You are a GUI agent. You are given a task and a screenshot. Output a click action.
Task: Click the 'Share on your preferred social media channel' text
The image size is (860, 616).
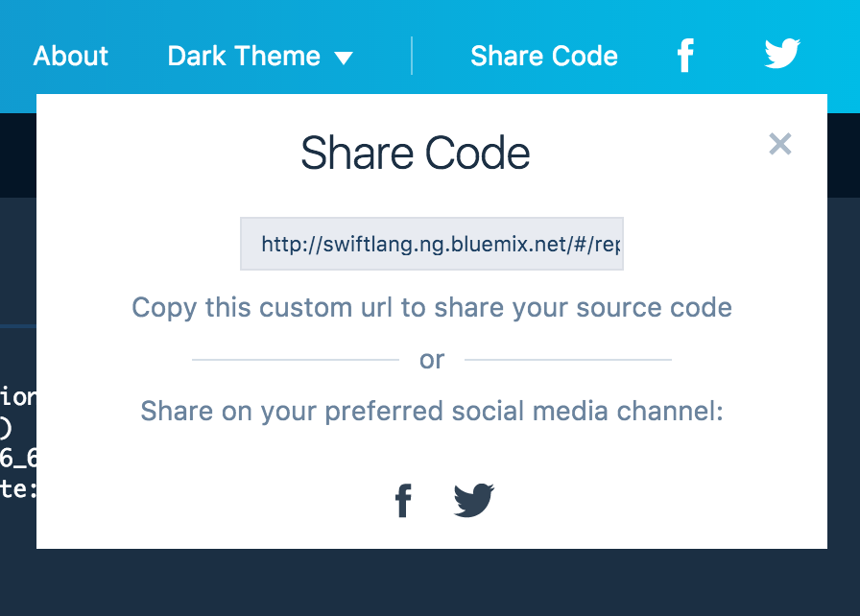(x=432, y=411)
